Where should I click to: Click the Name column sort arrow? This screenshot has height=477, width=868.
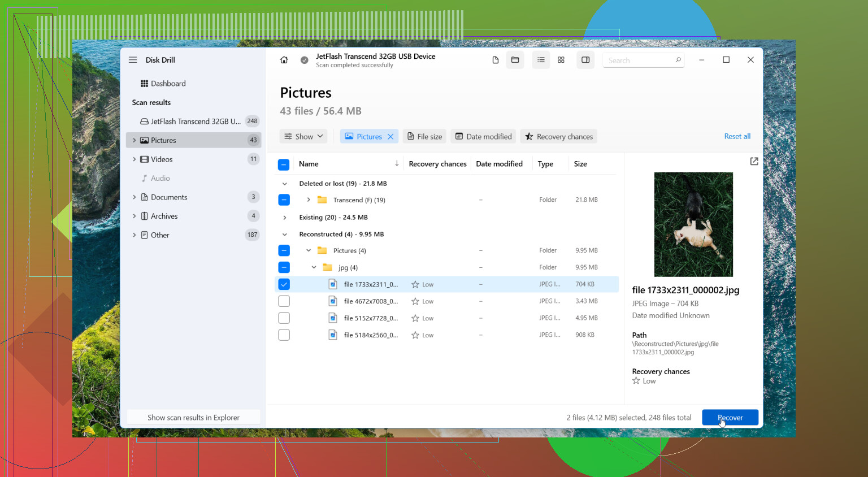point(397,164)
